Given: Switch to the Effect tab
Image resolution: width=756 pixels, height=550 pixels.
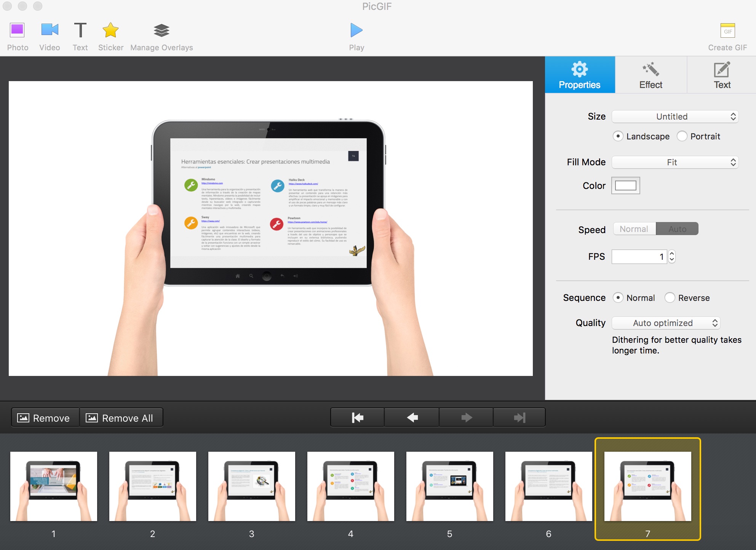Looking at the screenshot, I should click(x=651, y=75).
